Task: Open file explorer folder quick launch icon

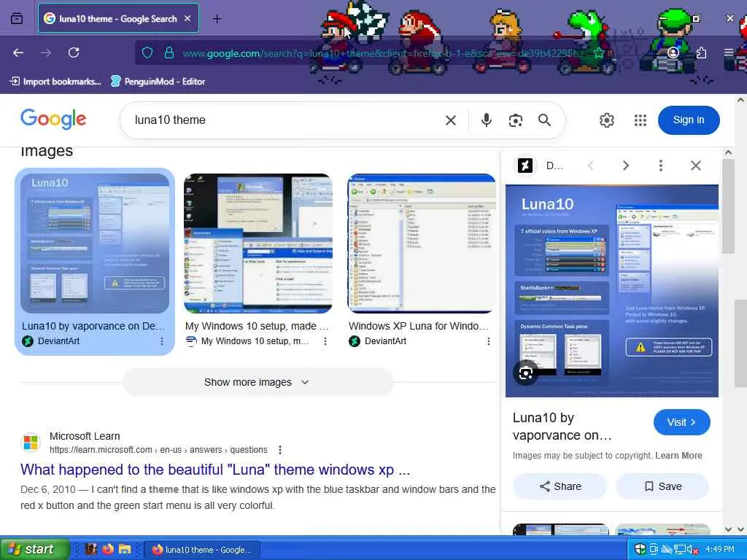Action: point(125,549)
